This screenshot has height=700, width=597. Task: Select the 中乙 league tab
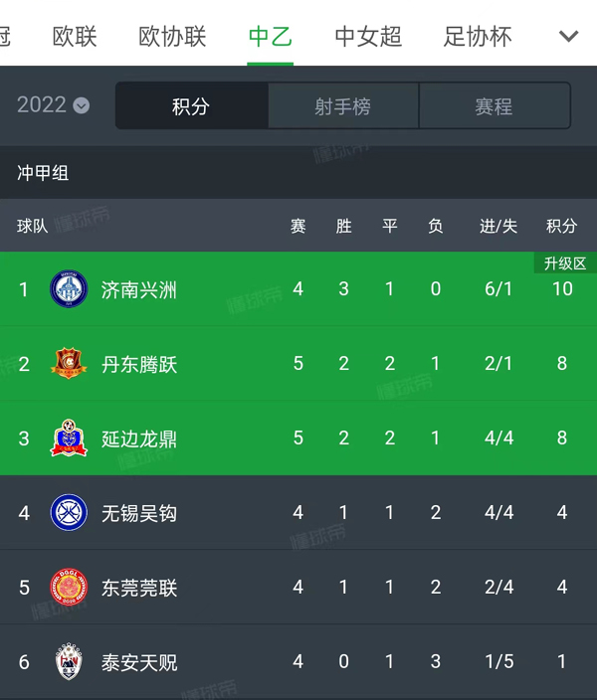coord(270,37)
